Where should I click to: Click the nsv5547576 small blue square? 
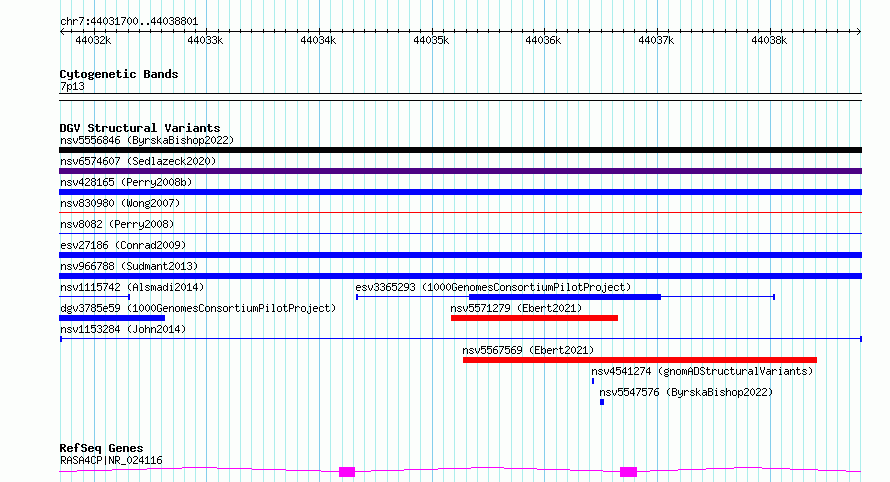click(602, 402)
